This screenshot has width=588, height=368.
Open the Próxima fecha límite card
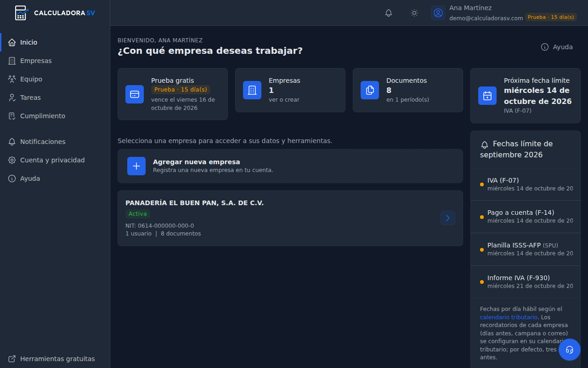coord(526,96)
